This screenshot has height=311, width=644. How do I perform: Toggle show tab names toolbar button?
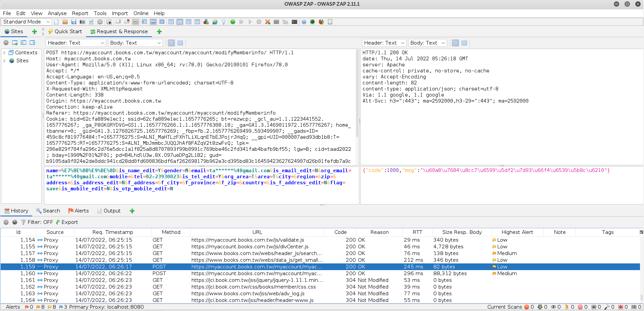pyautogui.click(x=136, y=22)
